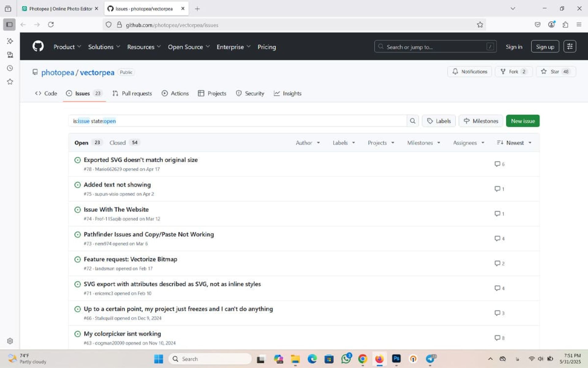This screenshot has width=588, height=368.
Task: Open the sidebar bookmarks star icon
Action: (10, 82)
